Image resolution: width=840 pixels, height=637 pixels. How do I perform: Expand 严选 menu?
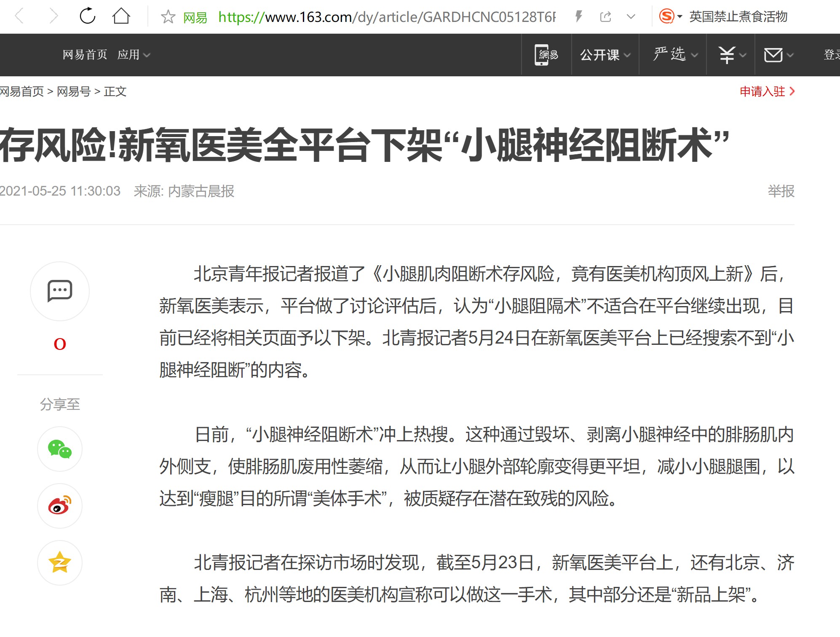tap(675, 54)
